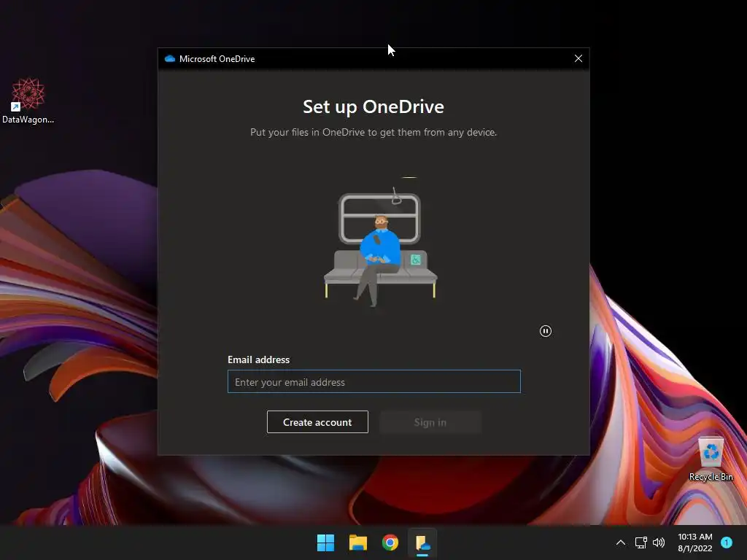
Task: Open the Windows Start menu
Action: (x=326, y=542)
